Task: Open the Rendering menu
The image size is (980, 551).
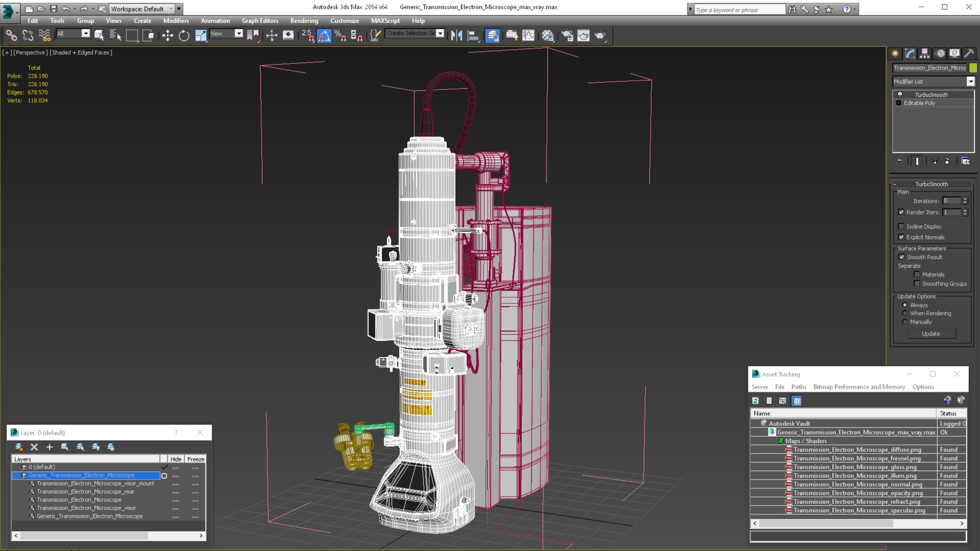Action: (304, 21)
